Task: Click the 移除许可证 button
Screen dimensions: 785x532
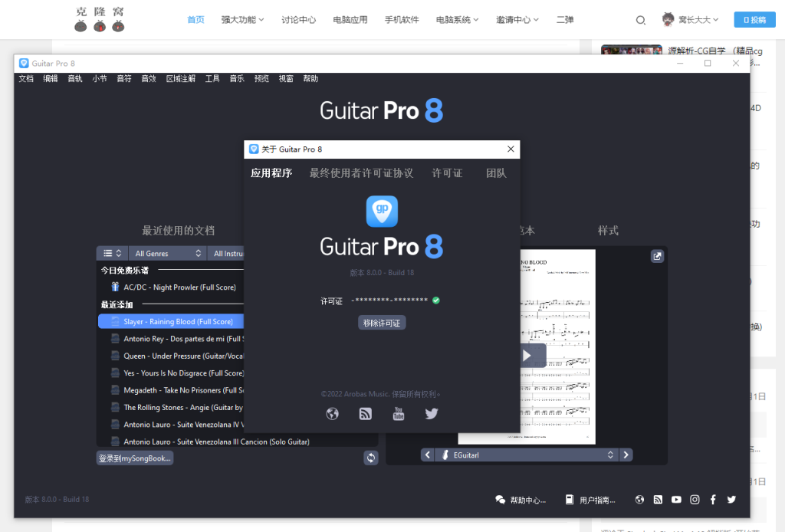Action: (x=382, y=323)
